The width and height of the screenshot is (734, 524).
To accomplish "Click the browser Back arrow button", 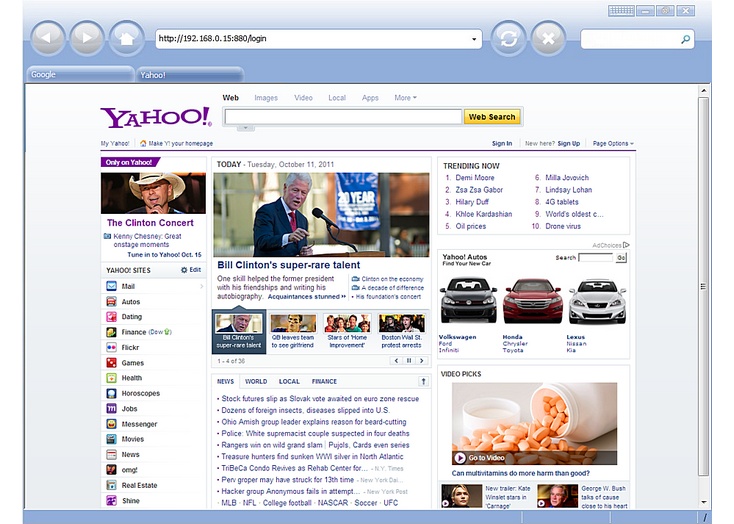I will (48, 38).
